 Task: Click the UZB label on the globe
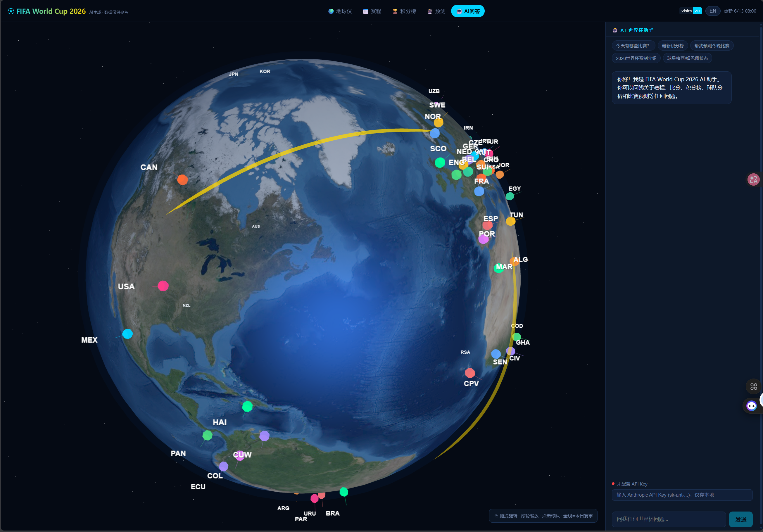(434, 91)
